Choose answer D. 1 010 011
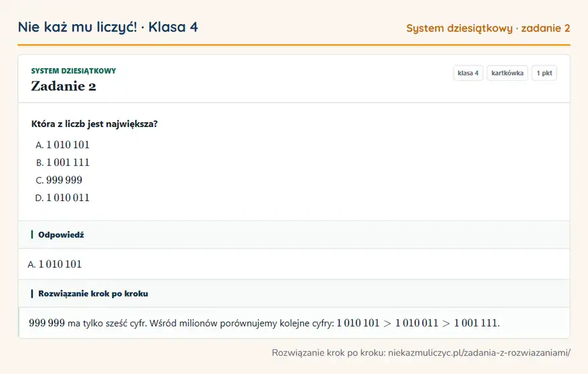Image resolution: width=588 pixels, height=374 pixels. 63,198
